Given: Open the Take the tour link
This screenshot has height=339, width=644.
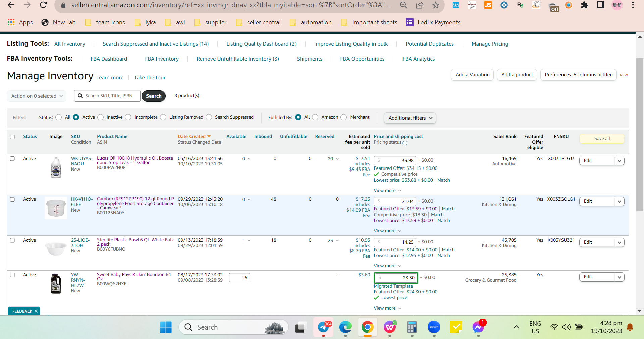Looking at the screenshot, I should coord(150,78).
